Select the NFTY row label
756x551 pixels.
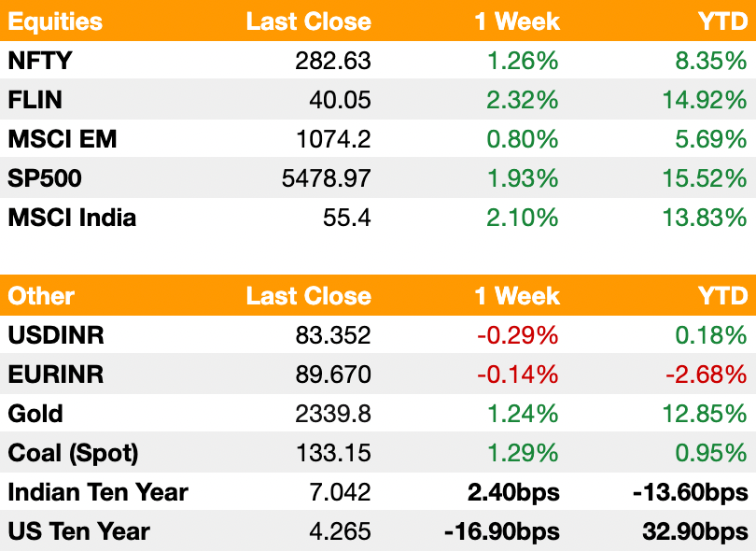(40, 61)
